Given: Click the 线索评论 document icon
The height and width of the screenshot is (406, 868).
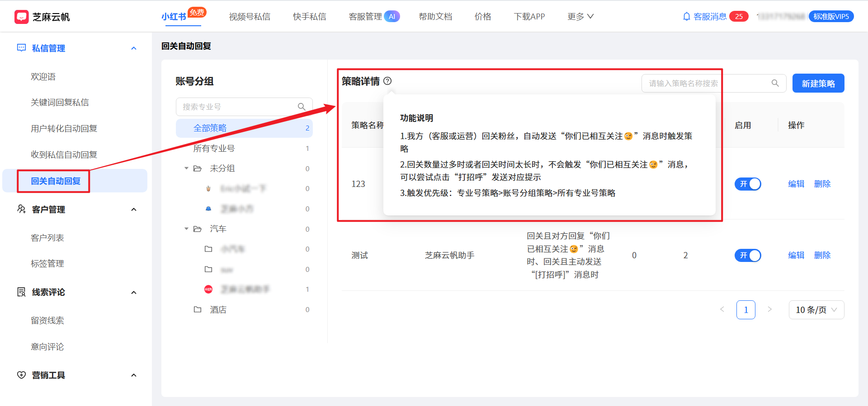Looking at the screenshot, I should [x=21, y=292].
